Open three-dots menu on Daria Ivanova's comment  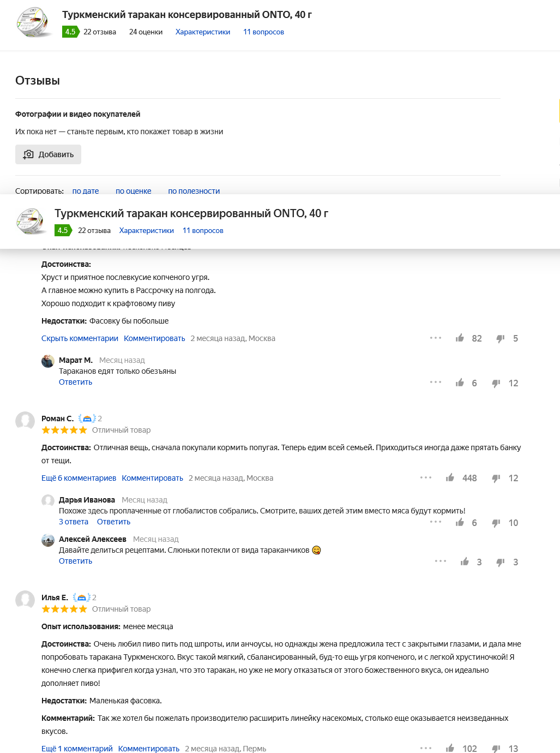pos(436,522)
